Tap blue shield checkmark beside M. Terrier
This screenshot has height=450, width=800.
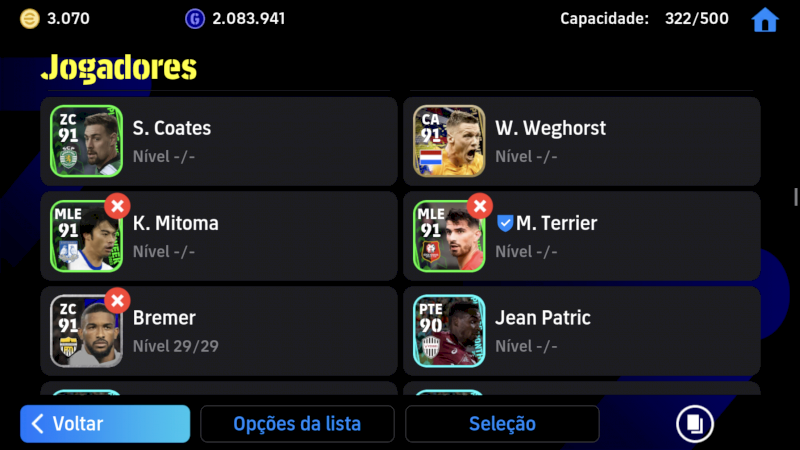click(x=505, y=223)
